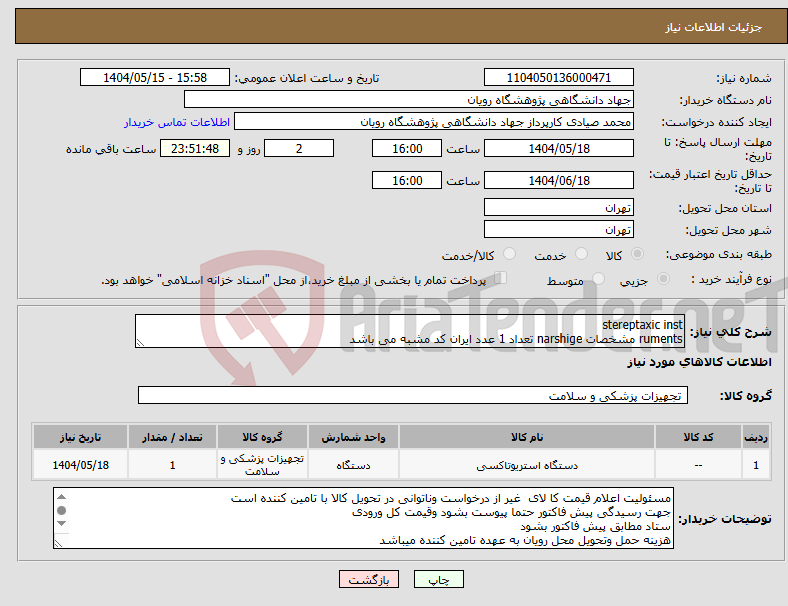Click the reply deadline time 16:00 field
Screen dimensions: 788x606
coord(407,148)
